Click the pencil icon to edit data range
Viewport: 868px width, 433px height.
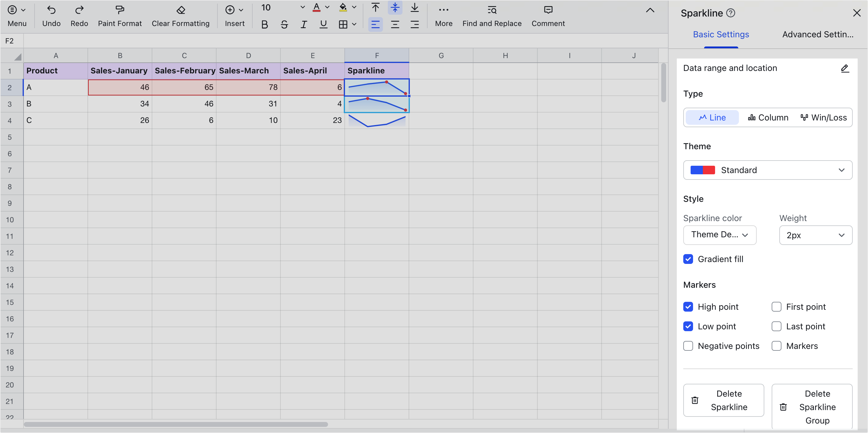[x=845, y=68]
